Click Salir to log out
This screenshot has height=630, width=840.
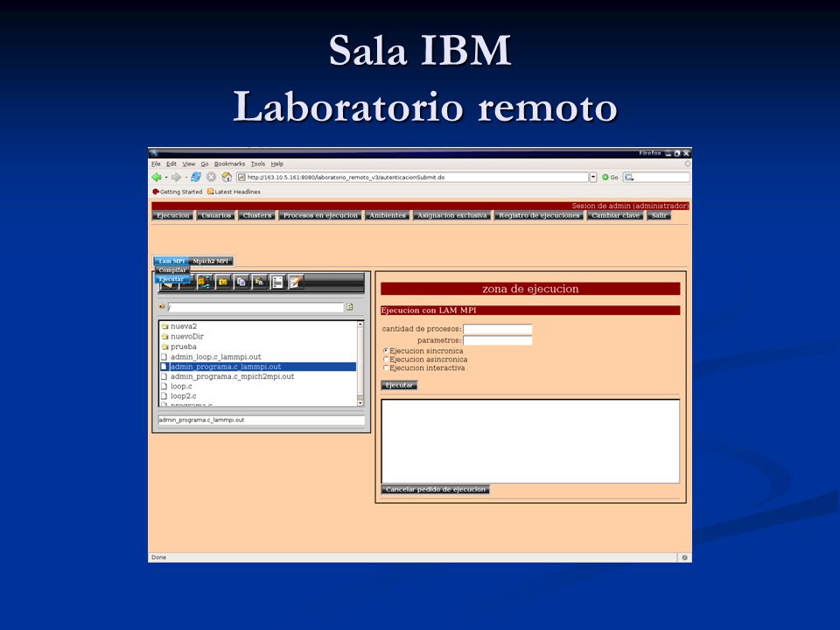coord(659,215)
